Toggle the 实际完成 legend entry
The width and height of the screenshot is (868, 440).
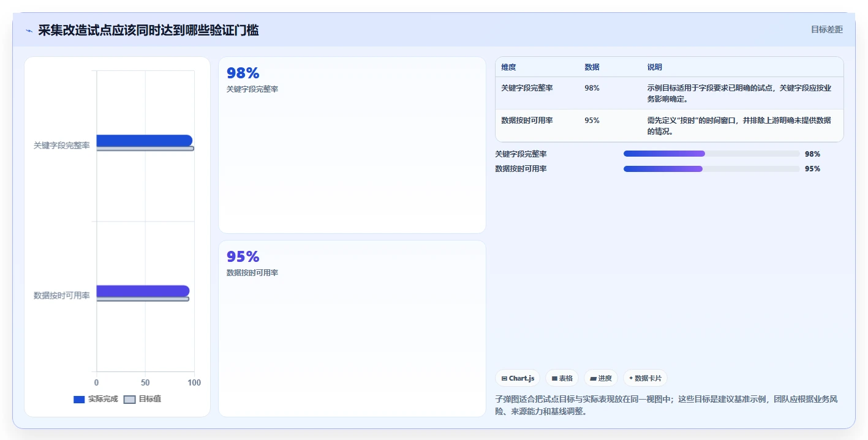[x=96, y=399]
